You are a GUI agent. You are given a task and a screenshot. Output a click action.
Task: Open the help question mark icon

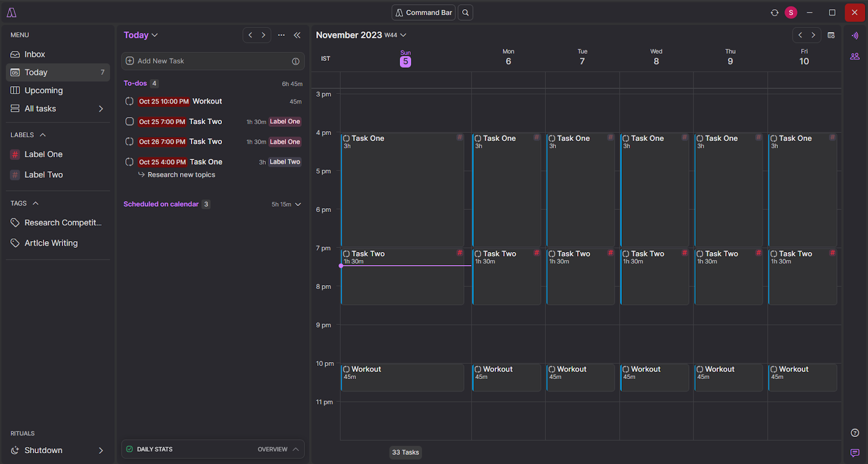click(855, 433)
